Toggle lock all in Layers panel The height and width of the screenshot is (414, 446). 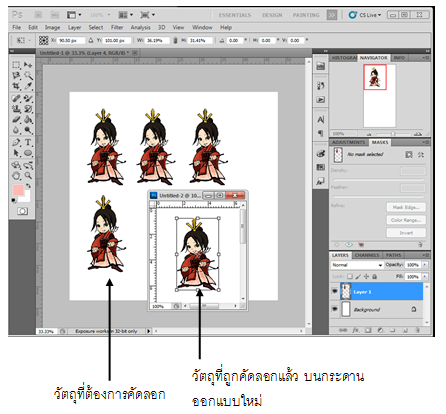pos(375,276)
